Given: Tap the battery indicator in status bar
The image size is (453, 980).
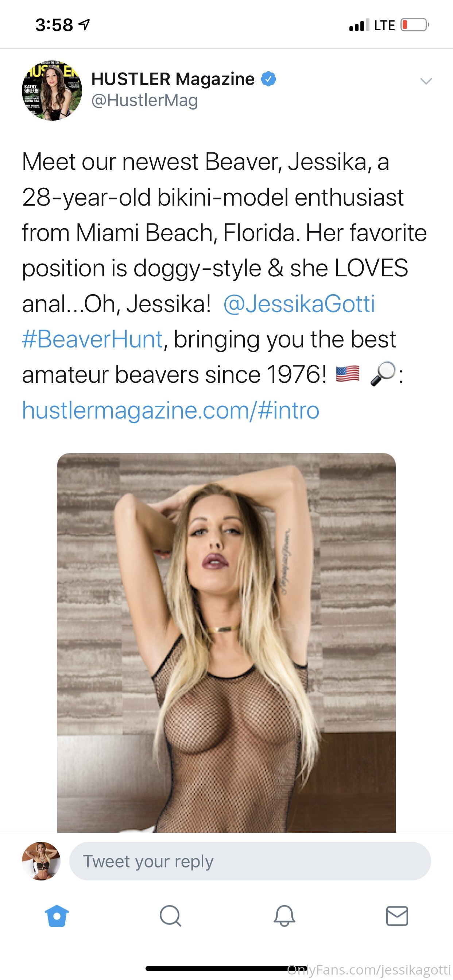Looking at the screenshot, I should coord(415,25).
